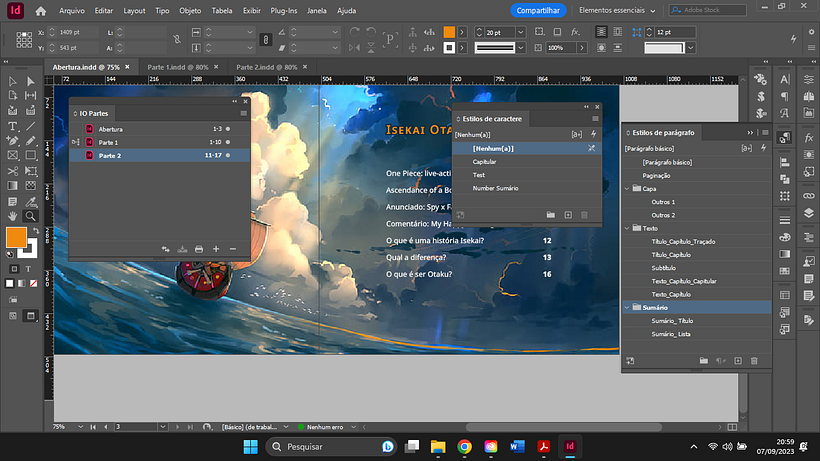Open the stroke weight 20 pt dropdown

coord(520,32)
